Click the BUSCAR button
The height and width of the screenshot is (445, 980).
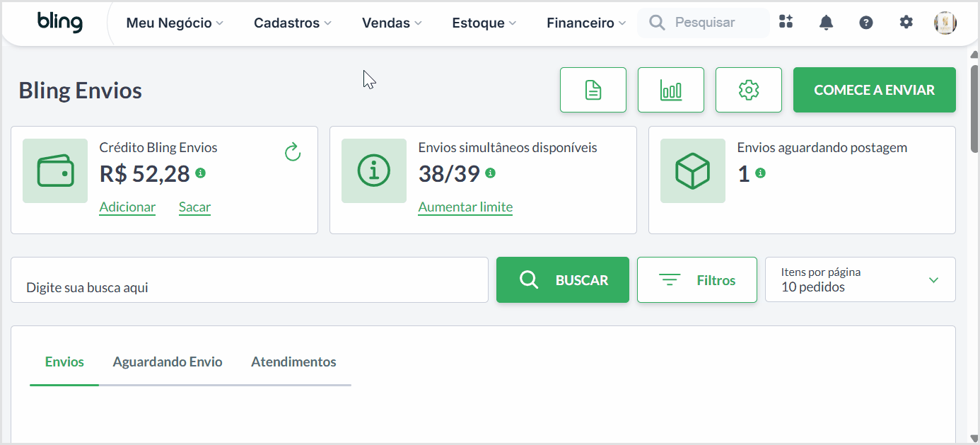(x=563, y=279)
